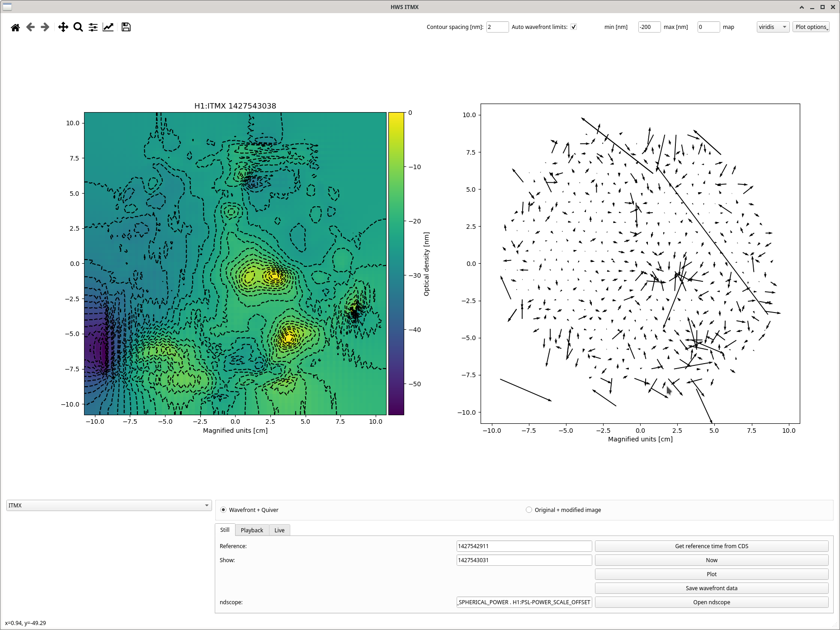The image size is (840, 630).
Task: Open the viridis colormap dropdown
Action: coord(773,27)
